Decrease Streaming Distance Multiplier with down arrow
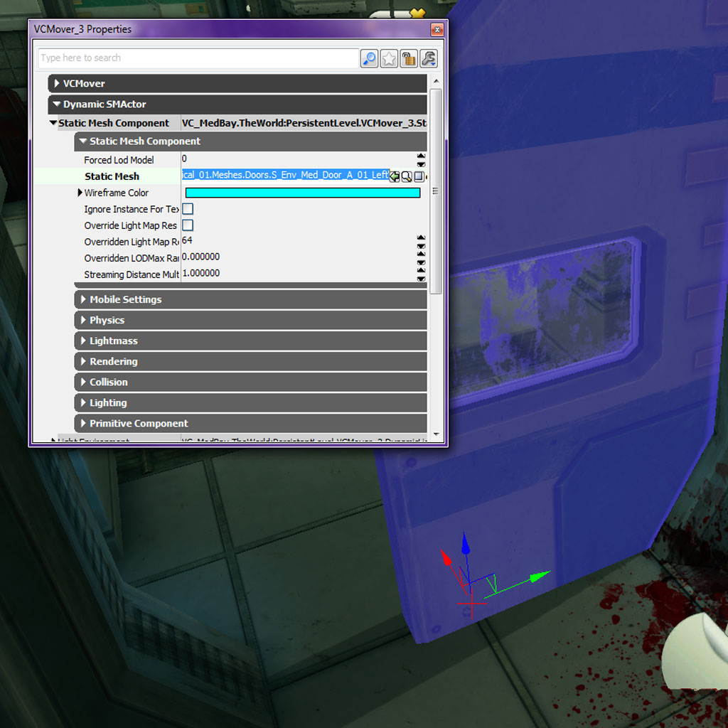This screenshot has height=728, width=728. coord(421,279)
